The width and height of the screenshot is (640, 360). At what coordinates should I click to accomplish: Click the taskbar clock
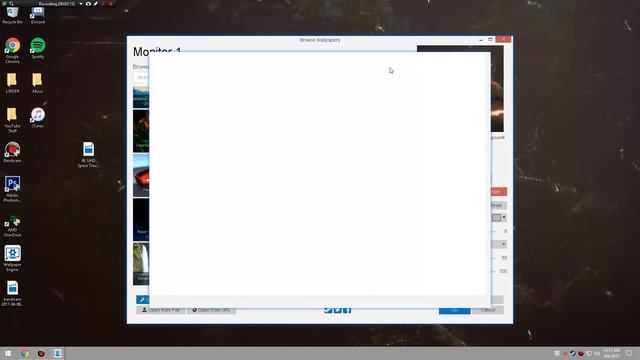pyautogui.click(x=611, y=353)
